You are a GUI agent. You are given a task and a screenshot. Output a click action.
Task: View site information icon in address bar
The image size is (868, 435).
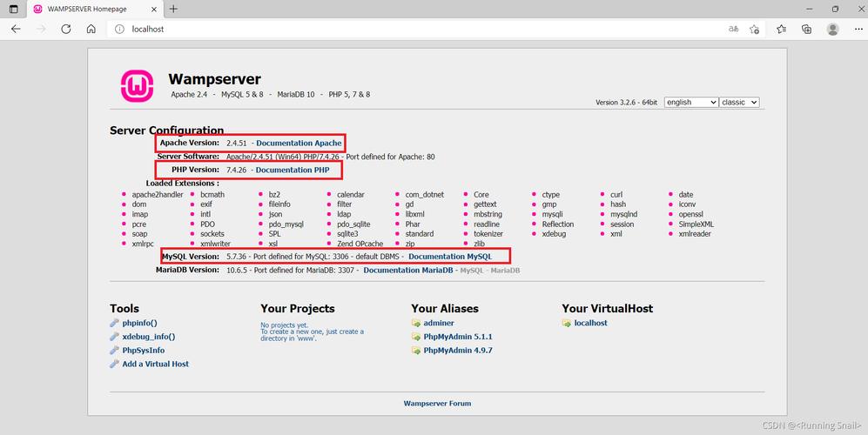119,29
